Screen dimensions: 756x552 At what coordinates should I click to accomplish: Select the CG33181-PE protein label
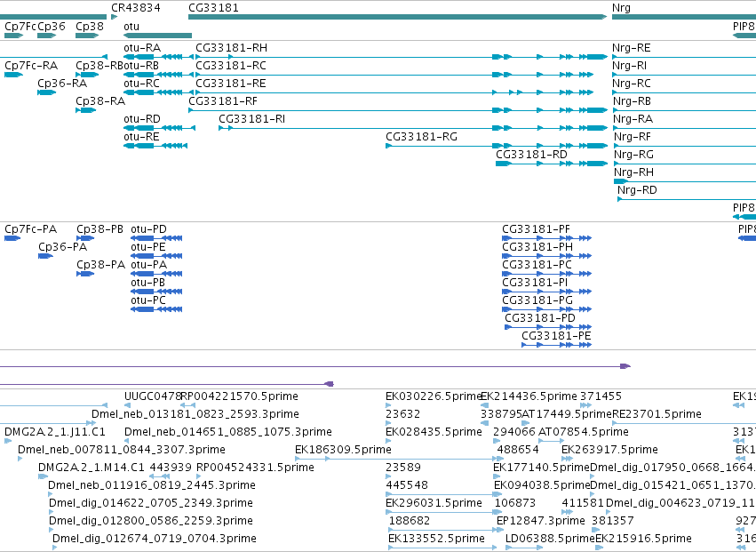pyautogui.click(x=556, y=336)
